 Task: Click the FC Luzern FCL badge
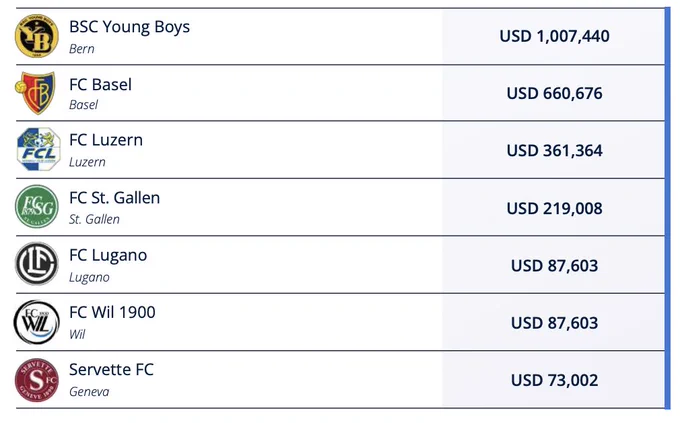[38, 150]
